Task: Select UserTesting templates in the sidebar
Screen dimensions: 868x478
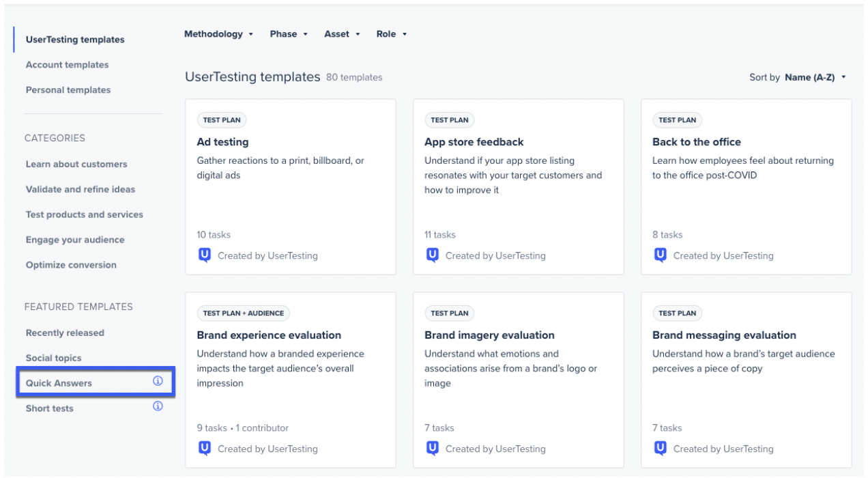Action: coord(75,40)
